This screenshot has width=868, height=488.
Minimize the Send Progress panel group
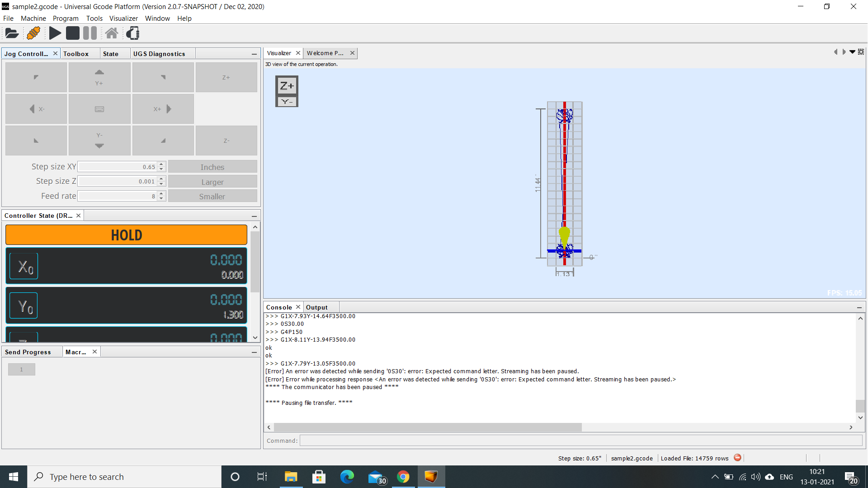[254, 352]
